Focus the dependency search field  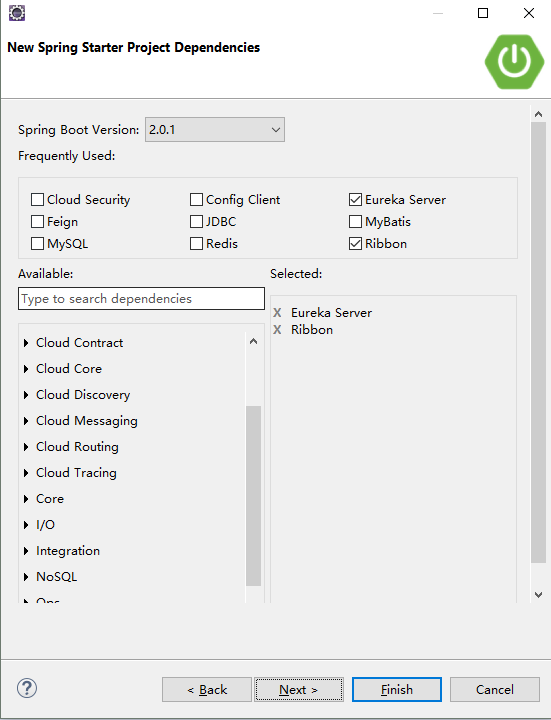[x=141, y=299]
